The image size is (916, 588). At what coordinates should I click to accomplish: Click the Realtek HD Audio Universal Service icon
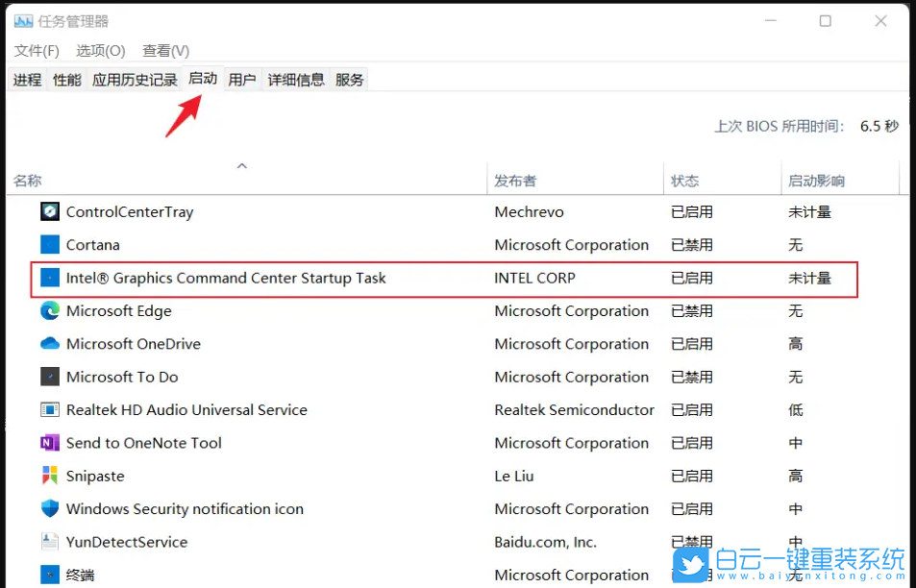pos(49,409)
